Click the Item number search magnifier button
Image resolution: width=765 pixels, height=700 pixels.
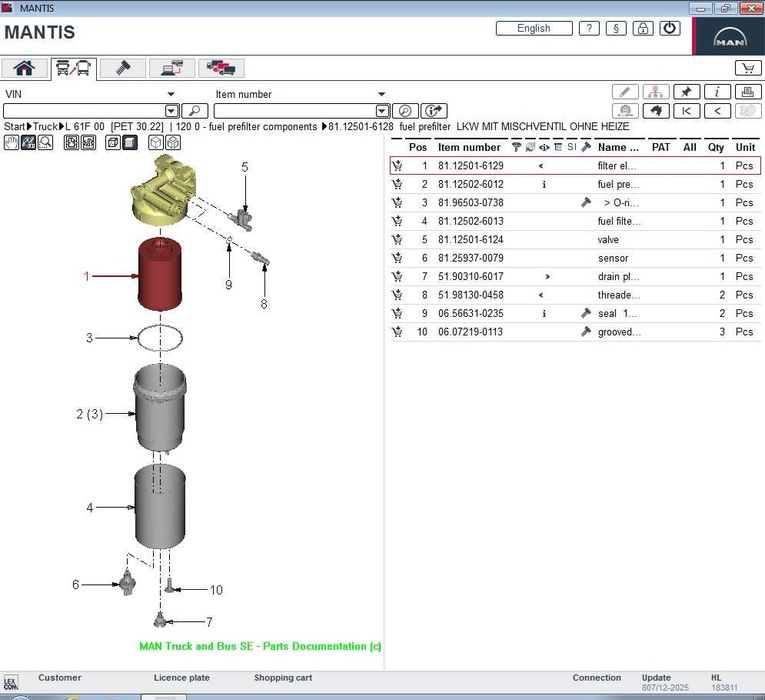(x=405, y=111)
